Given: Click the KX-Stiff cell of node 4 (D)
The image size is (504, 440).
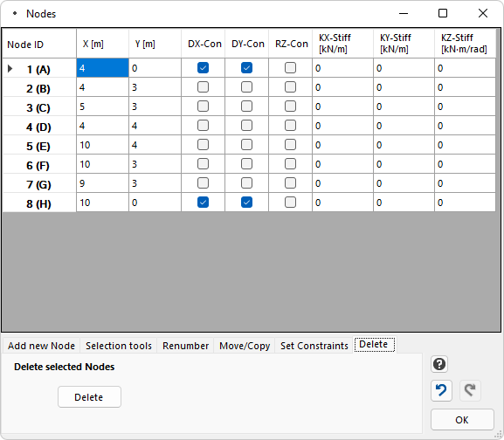Looking at the screenshot, I should [342, 126].
